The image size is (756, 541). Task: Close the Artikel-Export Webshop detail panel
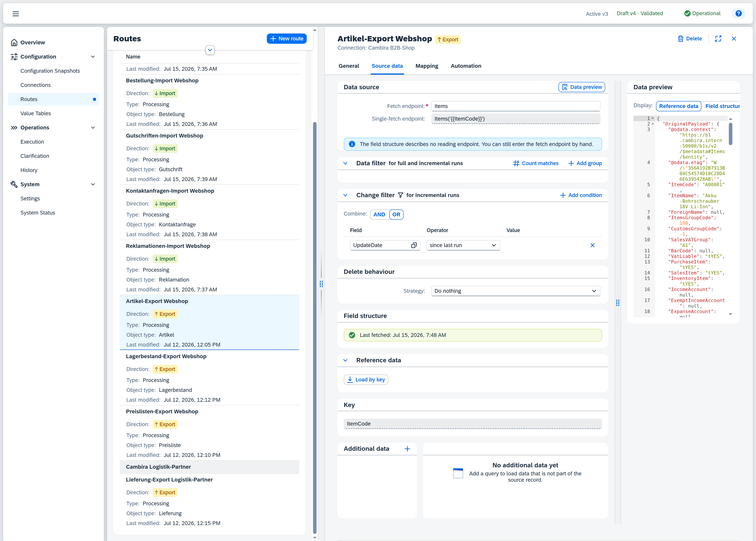click(x=734, y=39)
